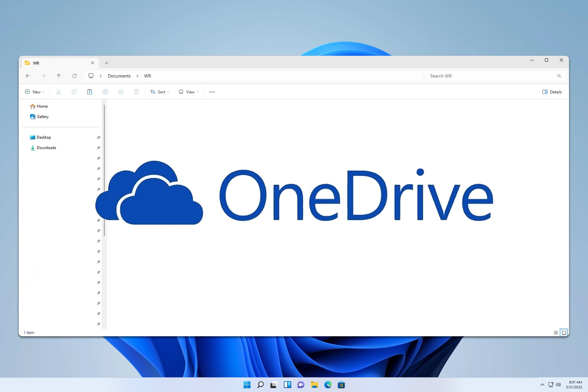The image size is (588, 392).
Task: Click the Delete trash icon
Action: point(136,92)
